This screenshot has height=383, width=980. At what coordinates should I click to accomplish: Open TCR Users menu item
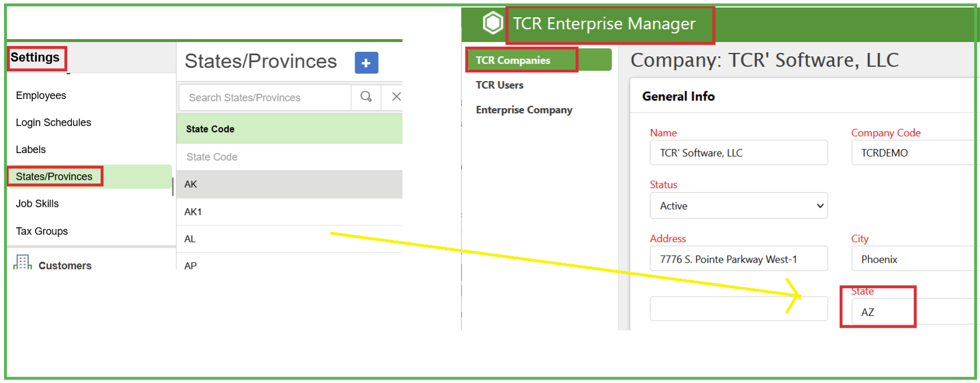[x=499, y=85]
